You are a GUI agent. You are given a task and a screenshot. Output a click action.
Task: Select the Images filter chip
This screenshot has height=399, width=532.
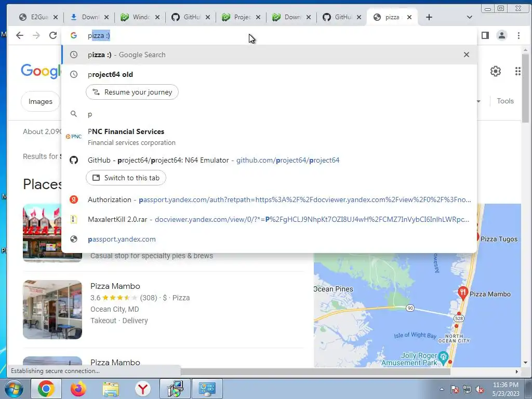tap(41, 101)
